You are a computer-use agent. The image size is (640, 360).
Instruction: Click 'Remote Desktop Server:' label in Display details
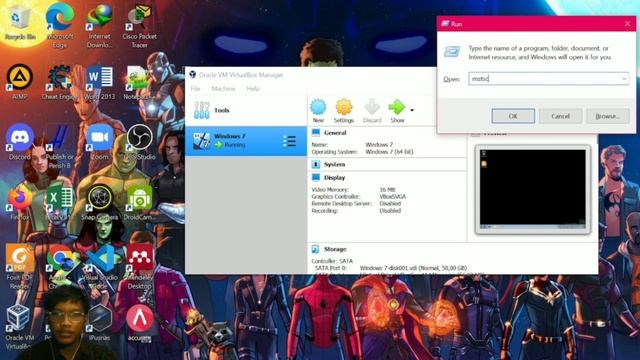[341, 204]
